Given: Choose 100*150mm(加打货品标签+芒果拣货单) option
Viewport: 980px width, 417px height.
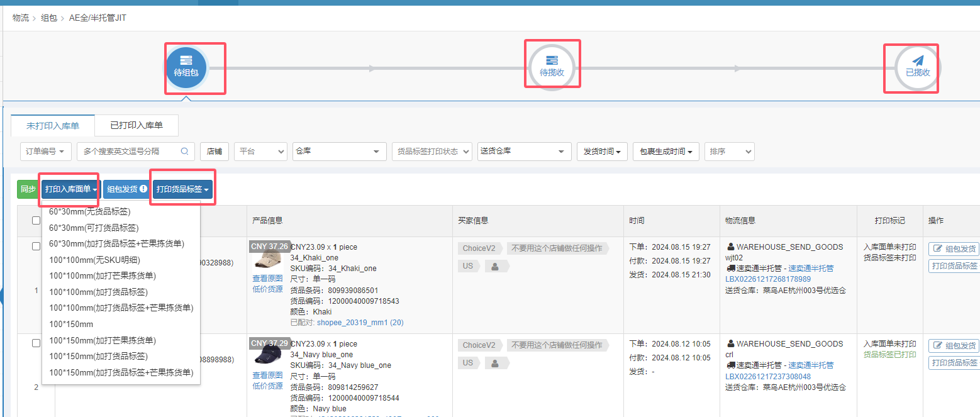Looking at the screenshot, I should click(121, 372).
